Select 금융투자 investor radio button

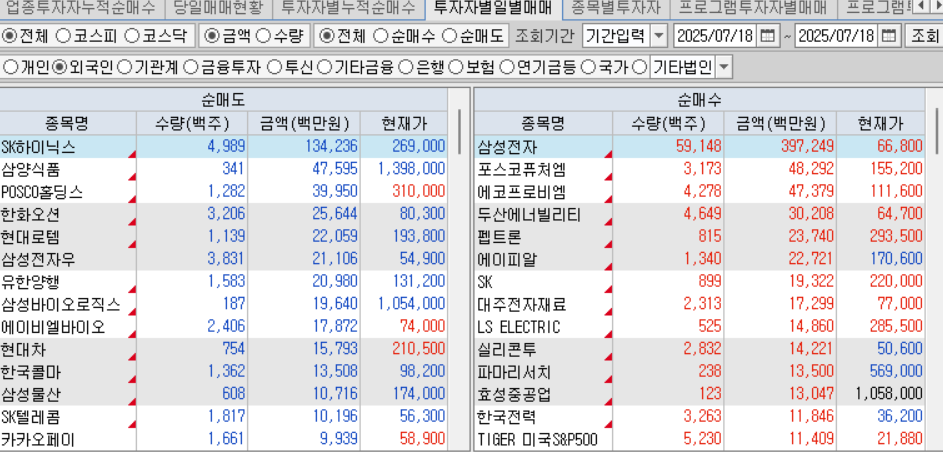[190, 67]
